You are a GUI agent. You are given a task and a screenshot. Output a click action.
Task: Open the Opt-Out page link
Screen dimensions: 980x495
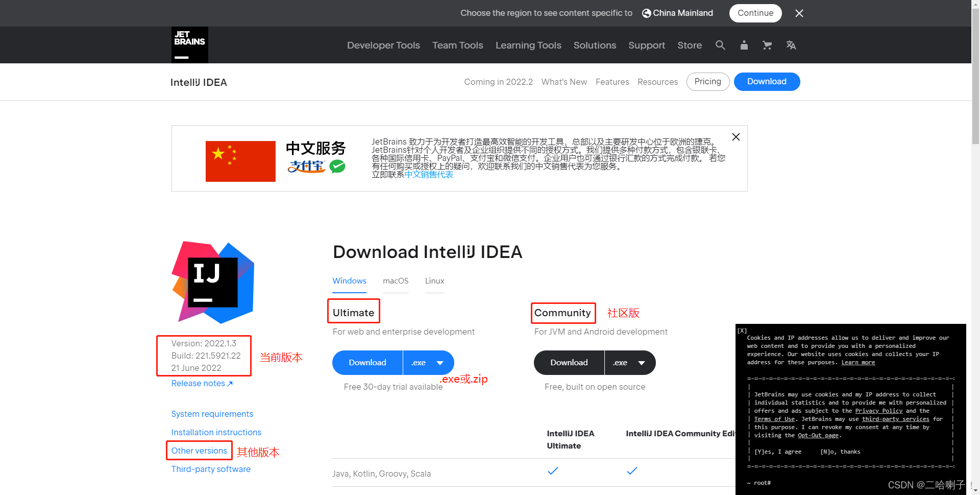(x=818, y=435)
